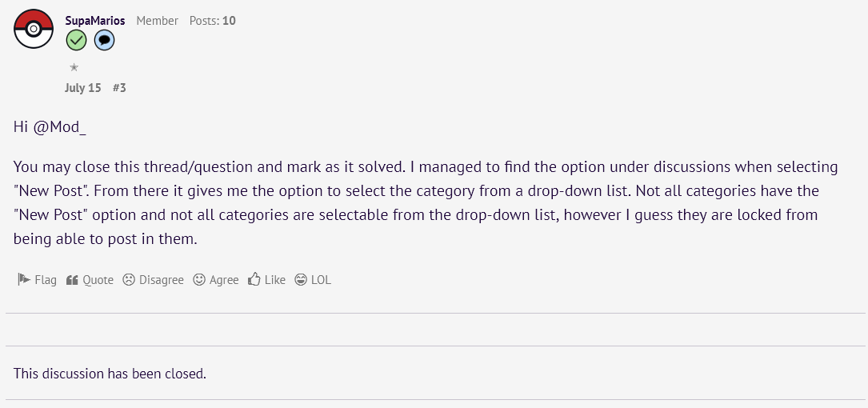
Task: Click the green checkmark badge icon
Action: tap(76, 40)
